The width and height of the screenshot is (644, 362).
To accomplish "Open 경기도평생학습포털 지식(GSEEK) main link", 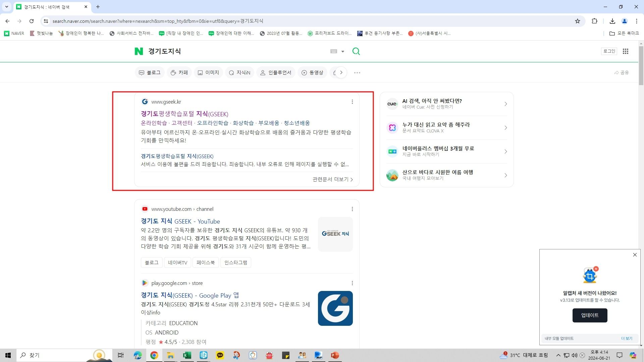I will pos(184,114).
